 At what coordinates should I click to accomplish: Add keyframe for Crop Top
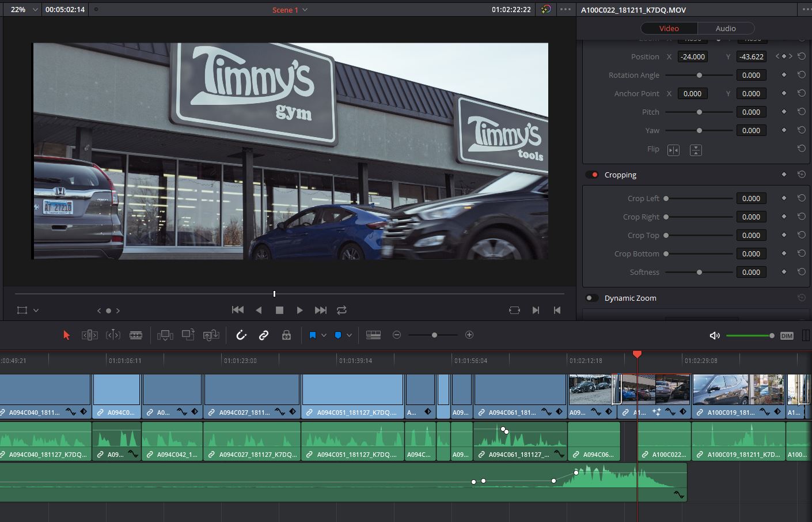(x=784, y=235)
